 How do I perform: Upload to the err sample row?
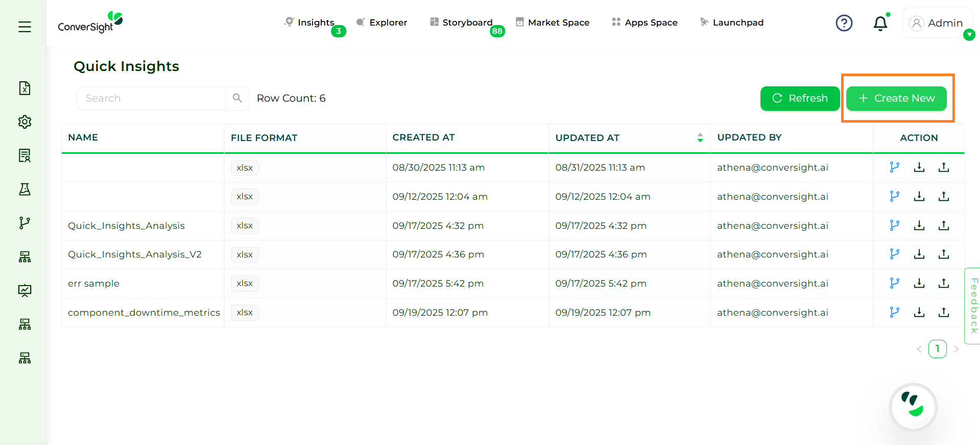click(x=943, y=283)
